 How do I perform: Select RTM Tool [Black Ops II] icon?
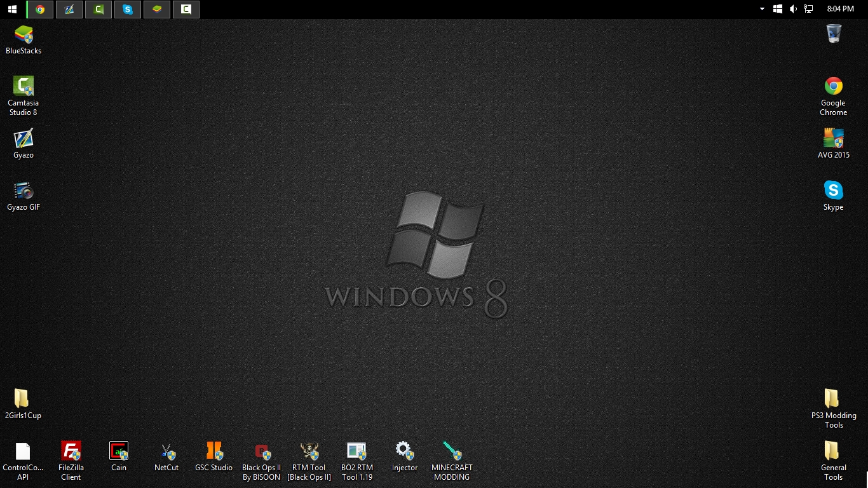tap(309, 461)
